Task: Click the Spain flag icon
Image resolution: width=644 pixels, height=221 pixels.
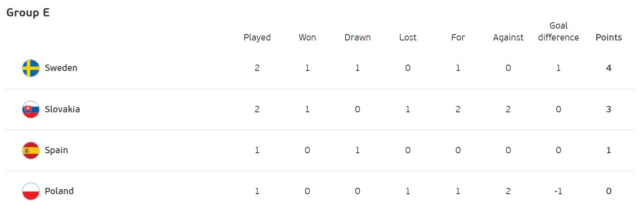Action: (x=31, y=150)
